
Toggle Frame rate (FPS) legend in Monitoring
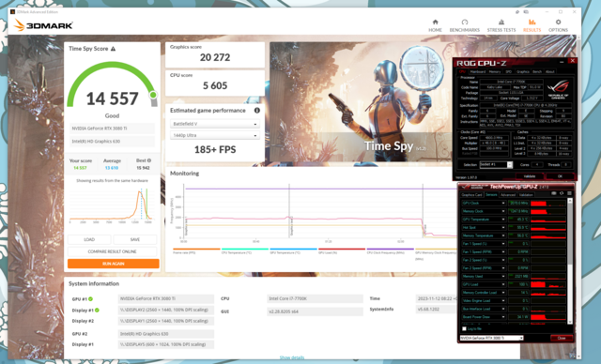pyautogui.click(x=196, y=251)
